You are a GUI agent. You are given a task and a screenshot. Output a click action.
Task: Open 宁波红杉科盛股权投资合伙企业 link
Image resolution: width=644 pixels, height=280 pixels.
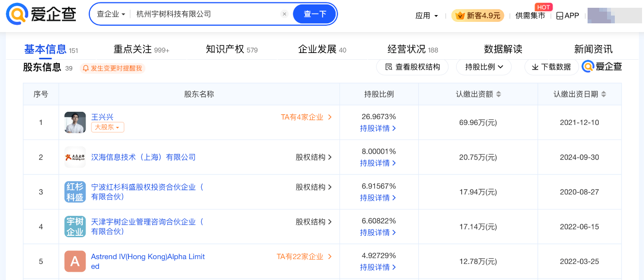[x=147, y=192]
